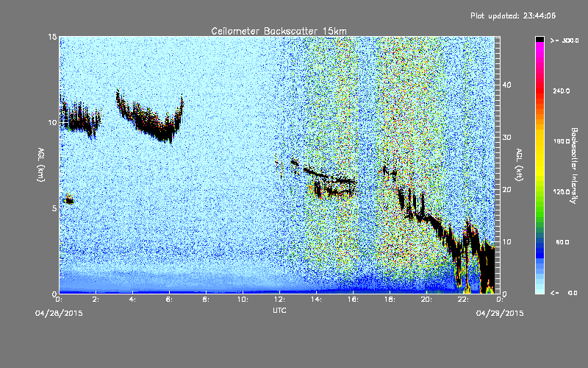Click the yellow 180.0 region of colorbar
588x368 pixels.
(539, 141)
